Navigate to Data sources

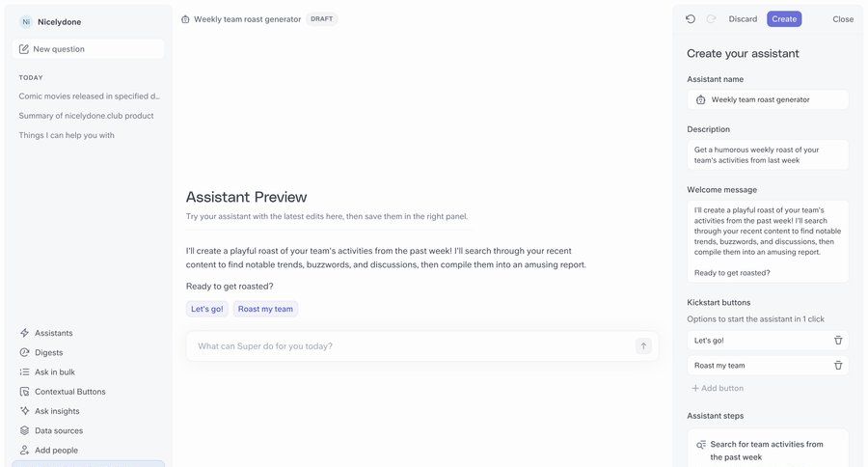coord(58,430)
